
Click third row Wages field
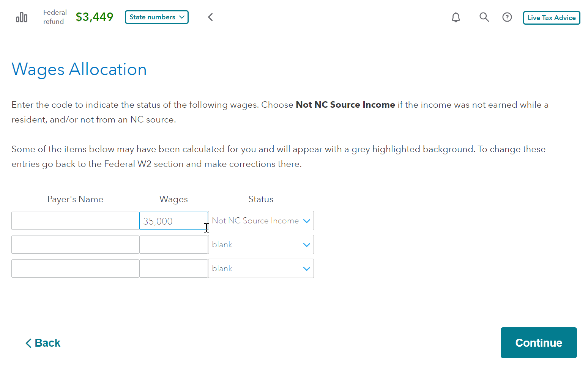coord(173,269)
